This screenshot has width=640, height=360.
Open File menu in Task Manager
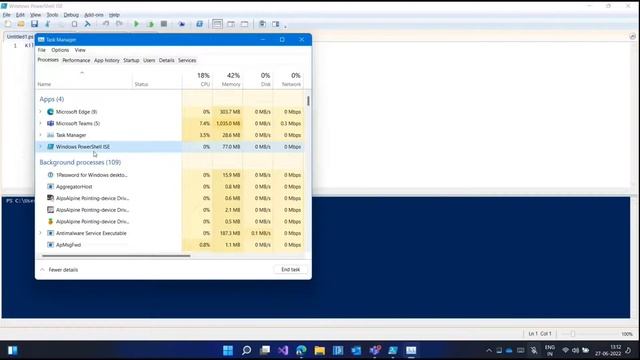click(x=42, y=50)
